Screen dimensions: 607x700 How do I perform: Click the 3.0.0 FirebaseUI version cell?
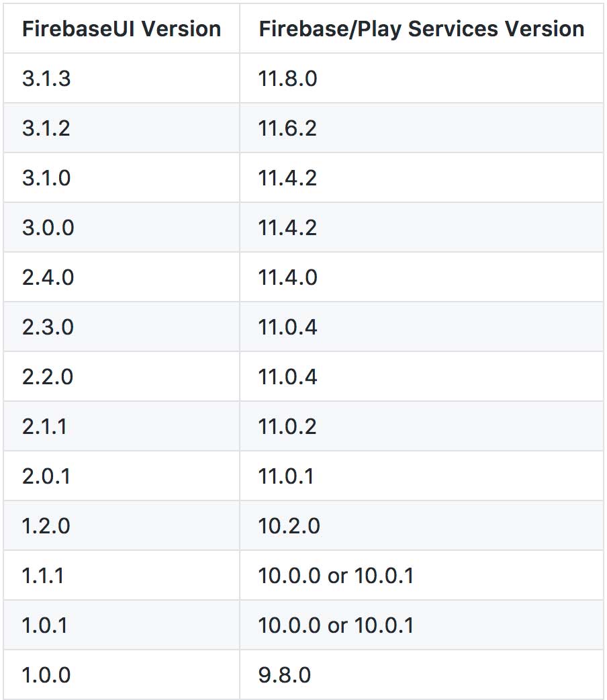click(48, 228)
